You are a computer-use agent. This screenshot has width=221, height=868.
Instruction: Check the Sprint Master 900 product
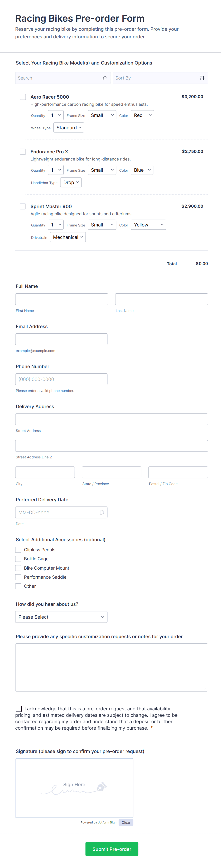[23, 206]
